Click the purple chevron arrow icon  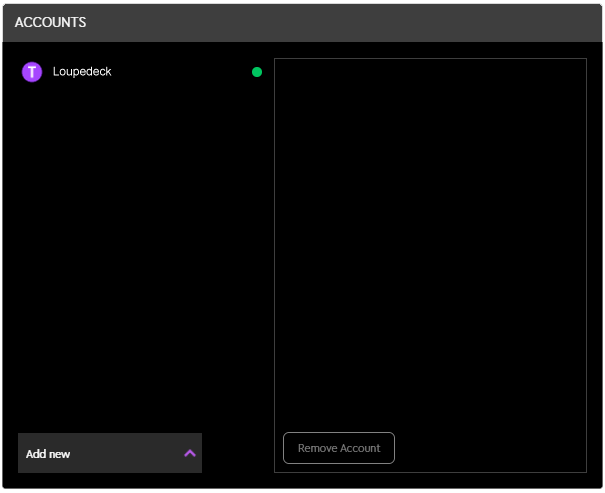(190, 453)
